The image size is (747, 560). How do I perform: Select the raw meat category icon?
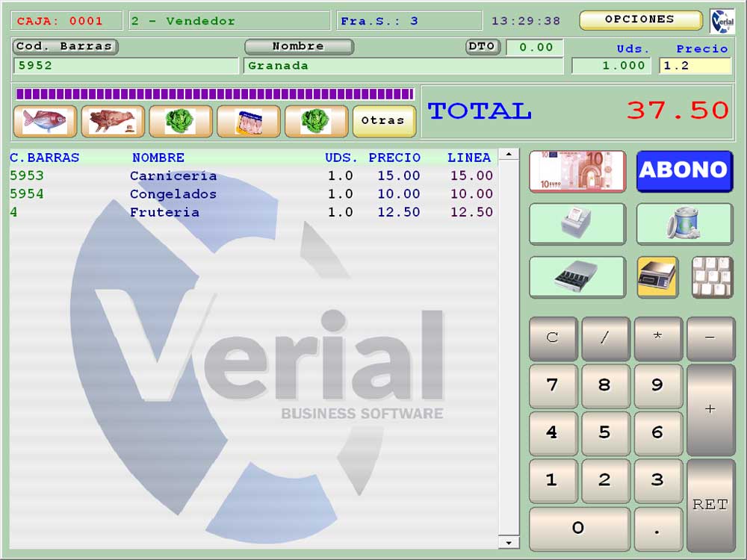(113, 121)
